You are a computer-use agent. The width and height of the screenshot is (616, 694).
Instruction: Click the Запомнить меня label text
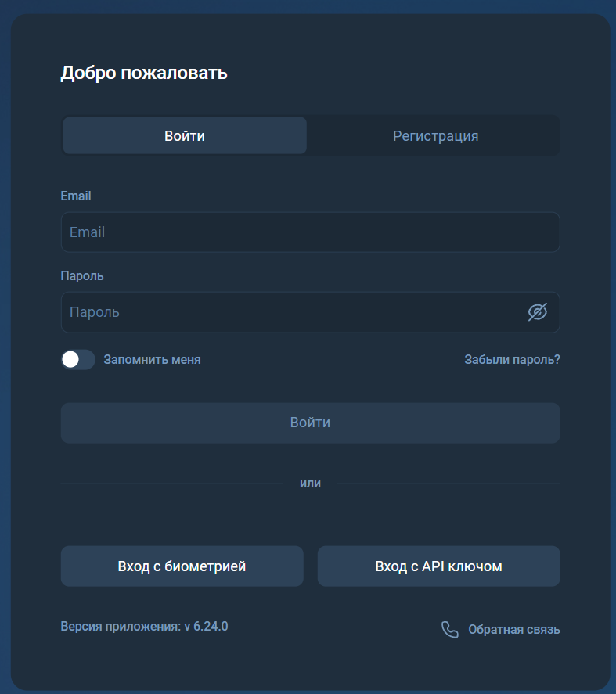pos(153,359)
